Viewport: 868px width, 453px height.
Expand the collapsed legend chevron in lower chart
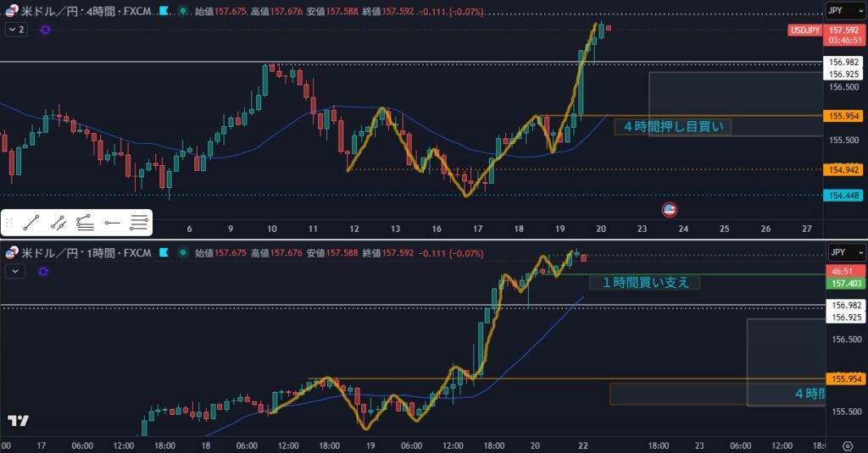[x=16, y=271]
